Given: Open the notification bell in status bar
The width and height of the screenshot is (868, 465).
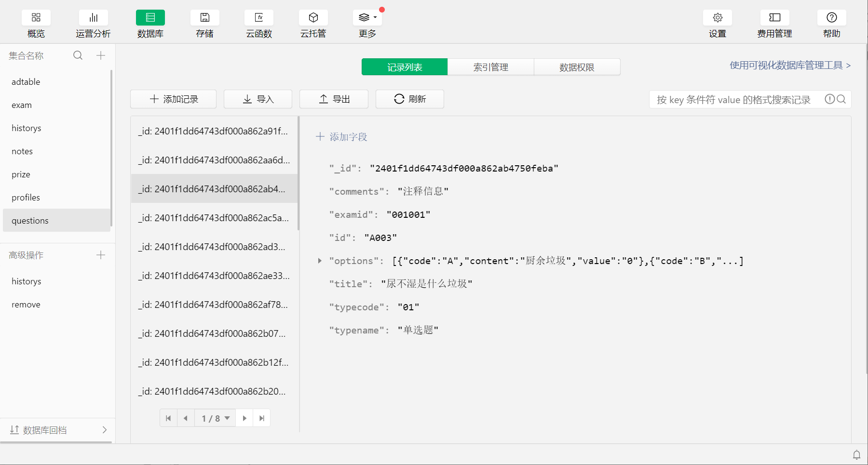Looking at the screenshot, I should (x=856, y=454).
